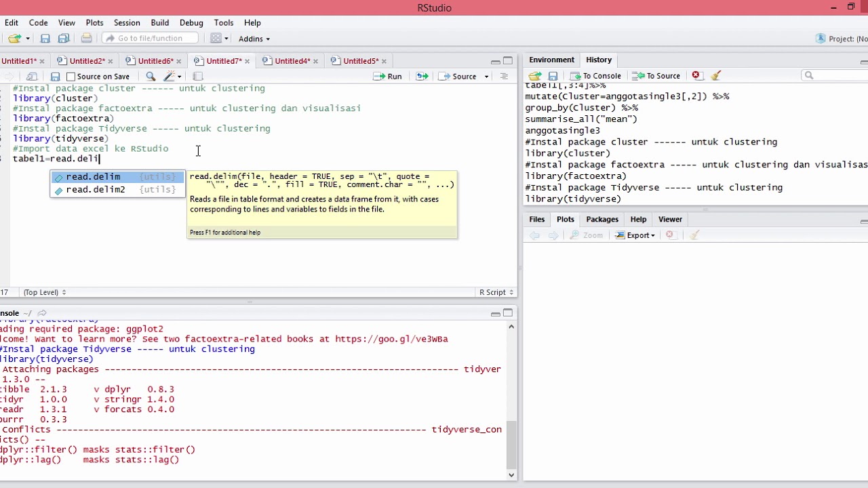The image size is (868, 488).
Task: Save the script via the editor toolbar disk icon
Action: tap(56, 77)
